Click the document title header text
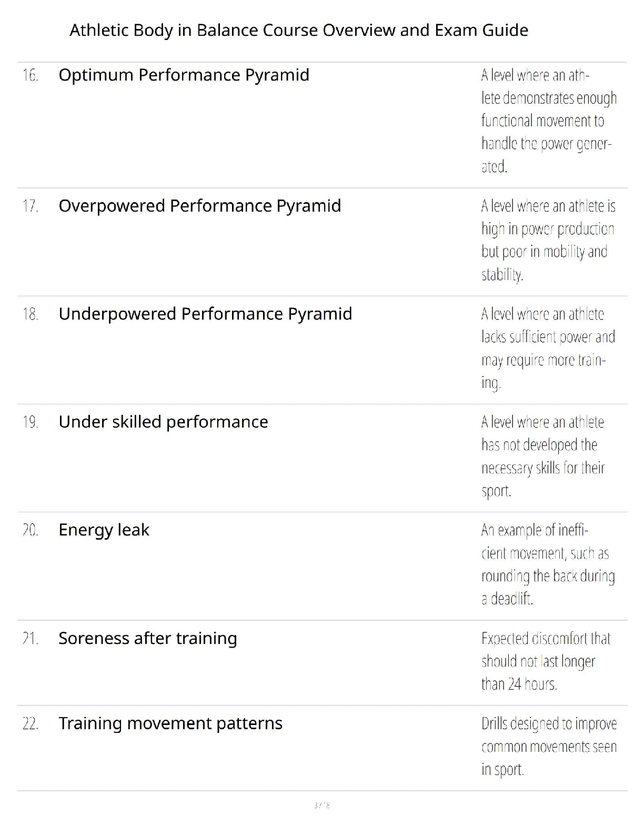 (298, 30)
